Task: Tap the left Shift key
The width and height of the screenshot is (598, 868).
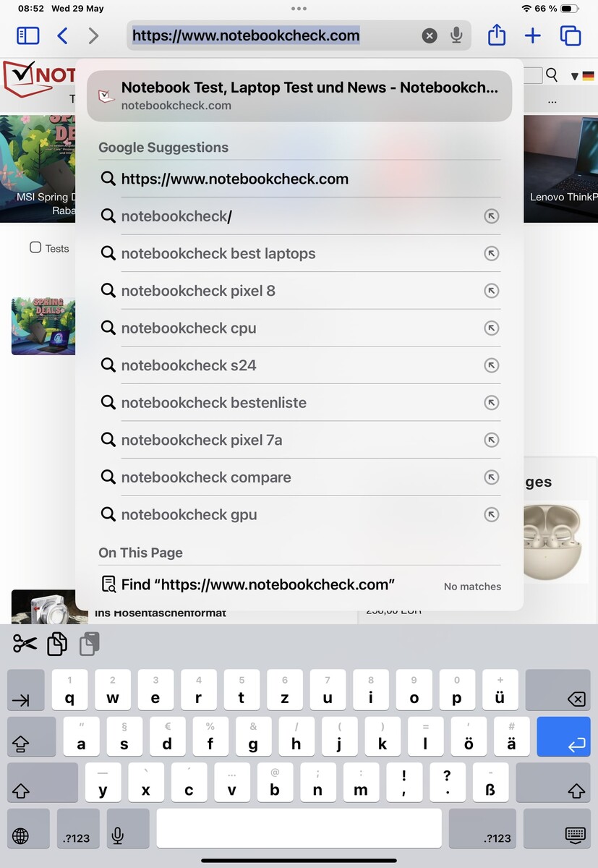Action: (42, 783)
